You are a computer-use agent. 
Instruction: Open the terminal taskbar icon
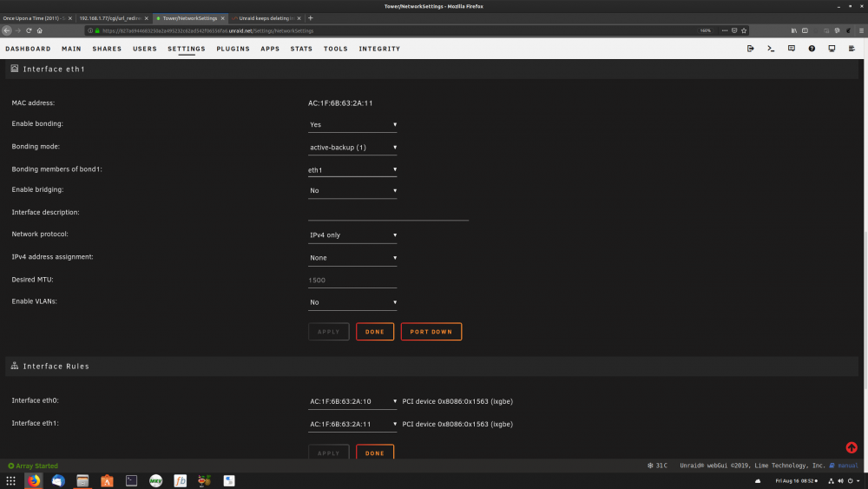[131, 480]
